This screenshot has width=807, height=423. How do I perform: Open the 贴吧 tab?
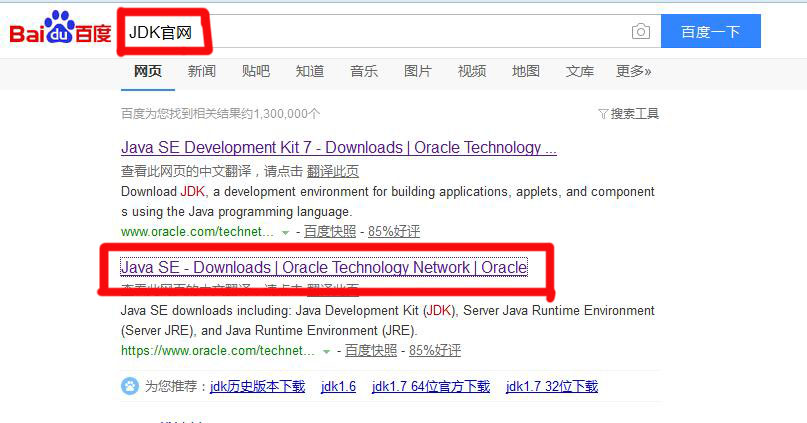[x=256, y=71]
